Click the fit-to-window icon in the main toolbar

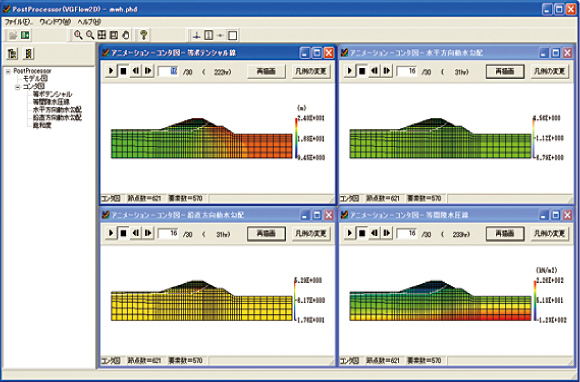tap(102, 35)
